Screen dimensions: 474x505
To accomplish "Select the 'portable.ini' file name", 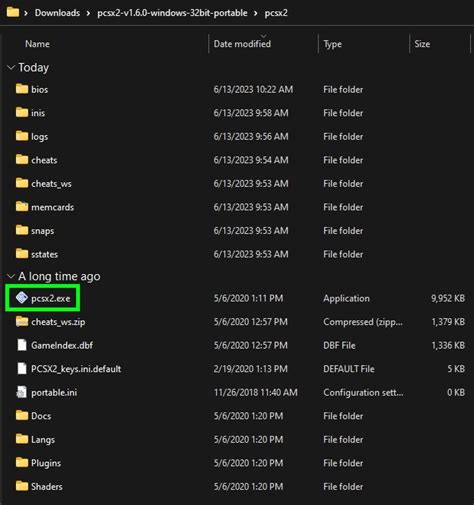I will 54,393.
